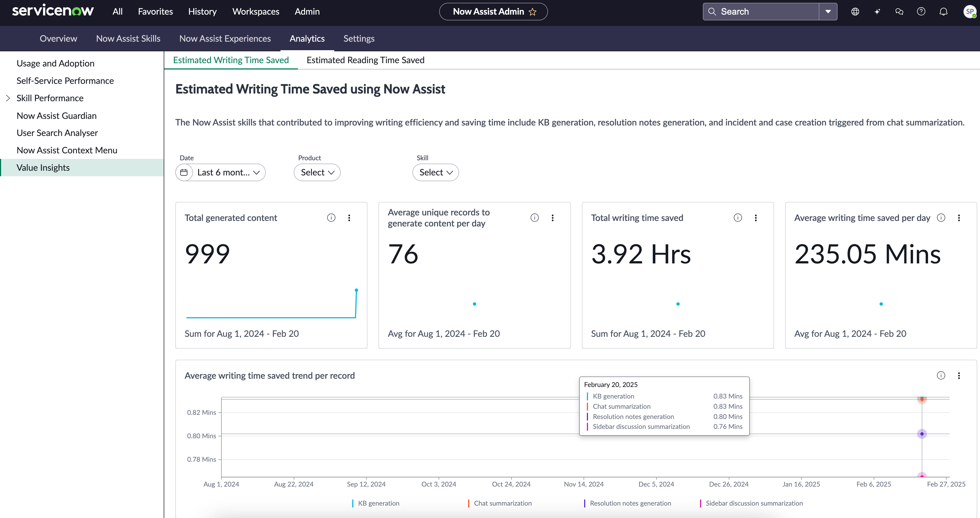Viewport: 980px width, 518px height.
Task: Select Estimated Writing Time Saved tab
Action: tap(231, 60)
